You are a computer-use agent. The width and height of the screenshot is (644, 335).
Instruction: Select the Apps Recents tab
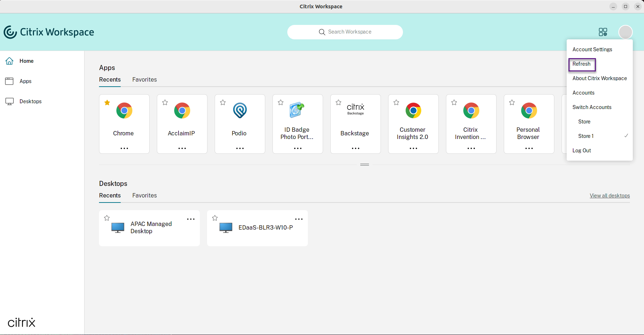pyautogui.click(x=110, y=80)
